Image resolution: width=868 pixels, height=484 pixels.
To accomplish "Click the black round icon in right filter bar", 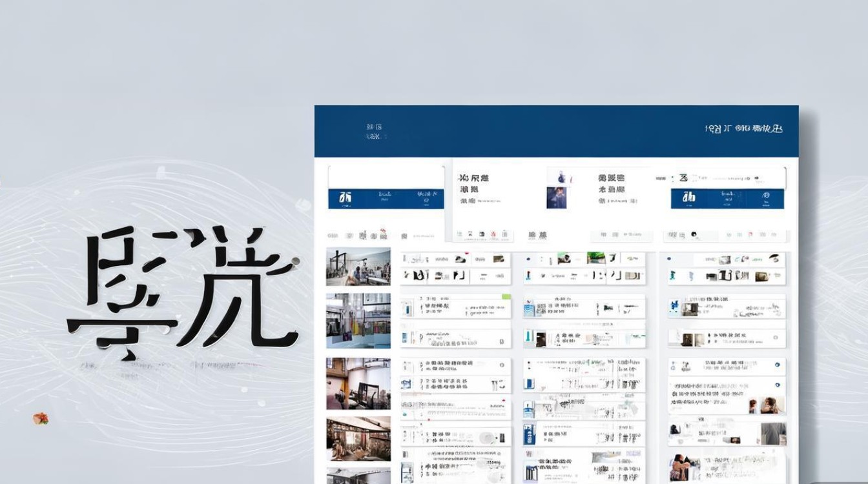I will click(694, 235).
